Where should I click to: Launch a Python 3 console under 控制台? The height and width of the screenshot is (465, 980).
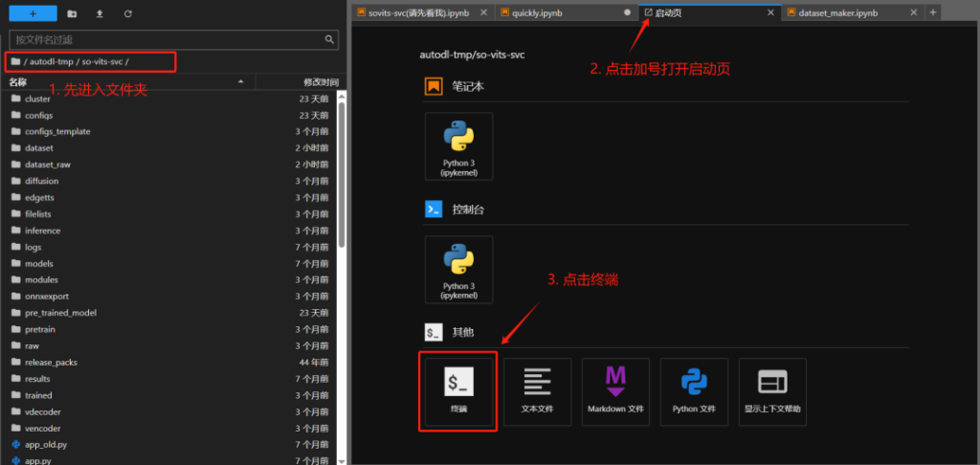click(x=458, y=269)
